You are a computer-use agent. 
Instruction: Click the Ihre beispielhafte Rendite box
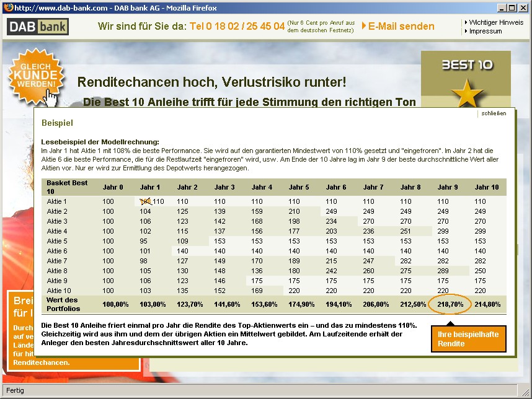tap(469, 339)
